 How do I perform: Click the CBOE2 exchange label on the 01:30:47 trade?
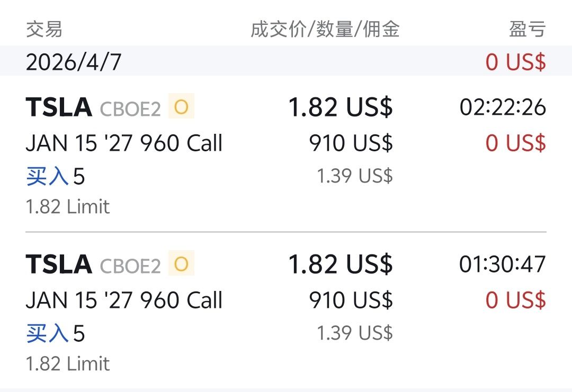click(x=130, y=266)
